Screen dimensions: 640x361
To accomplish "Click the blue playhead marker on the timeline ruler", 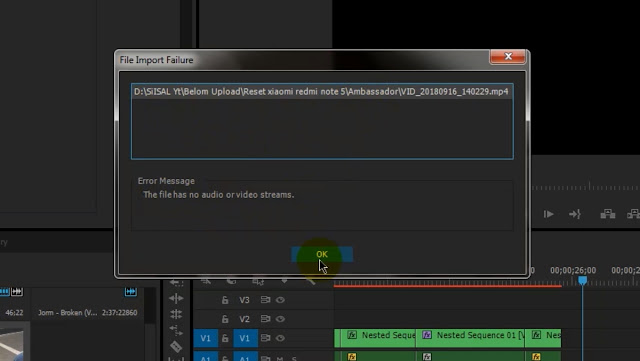I will 582,280.
